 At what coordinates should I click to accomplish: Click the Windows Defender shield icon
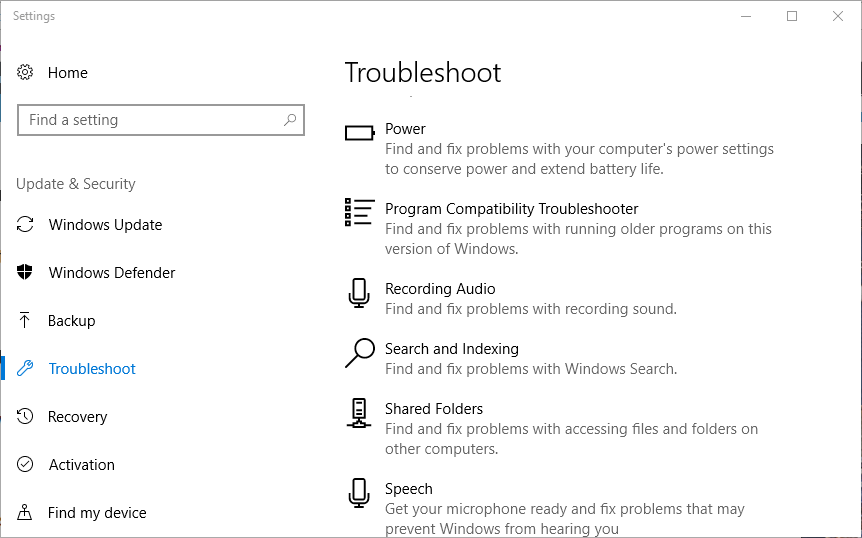(x=25, y=272)
